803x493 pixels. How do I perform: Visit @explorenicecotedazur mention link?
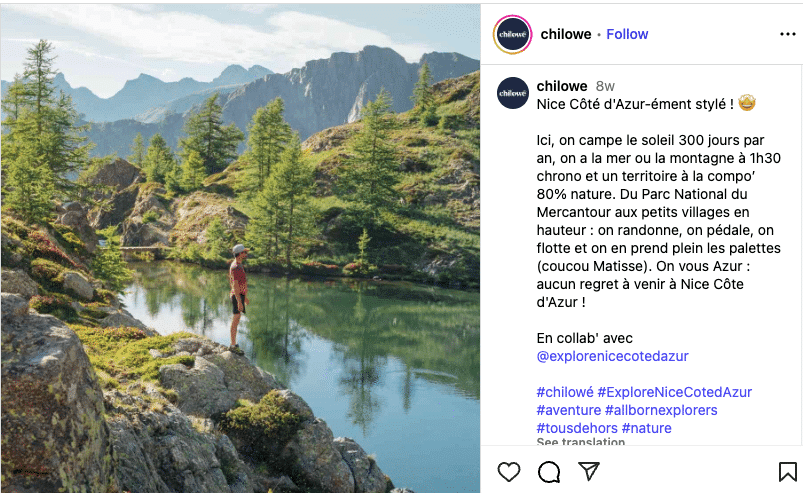[x=612, y=356]
